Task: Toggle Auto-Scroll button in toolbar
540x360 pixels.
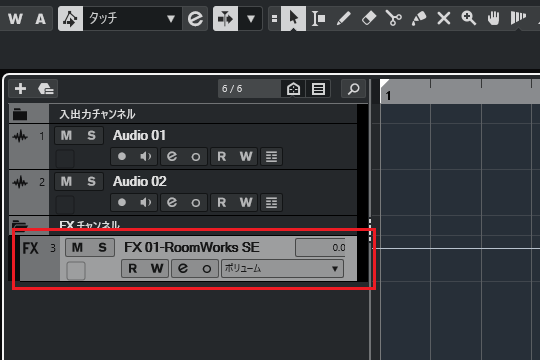Action: pos(226,18)
